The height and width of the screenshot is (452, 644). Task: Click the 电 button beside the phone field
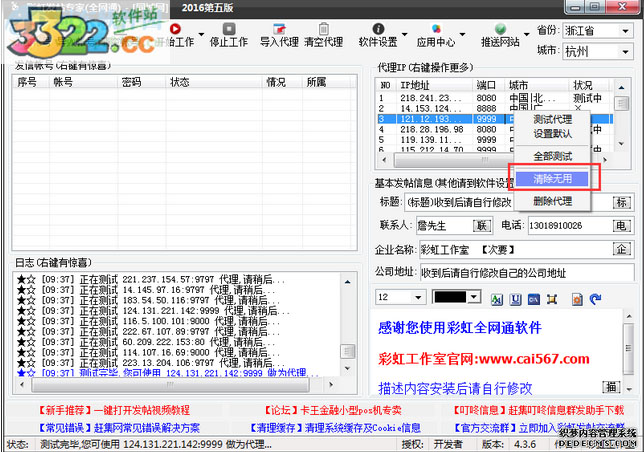[x=621, y=225]
